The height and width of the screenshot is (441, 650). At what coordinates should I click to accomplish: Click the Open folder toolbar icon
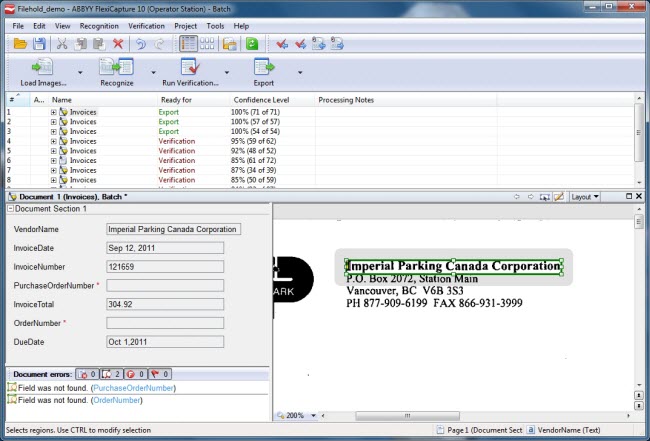[x=20, y=44]
